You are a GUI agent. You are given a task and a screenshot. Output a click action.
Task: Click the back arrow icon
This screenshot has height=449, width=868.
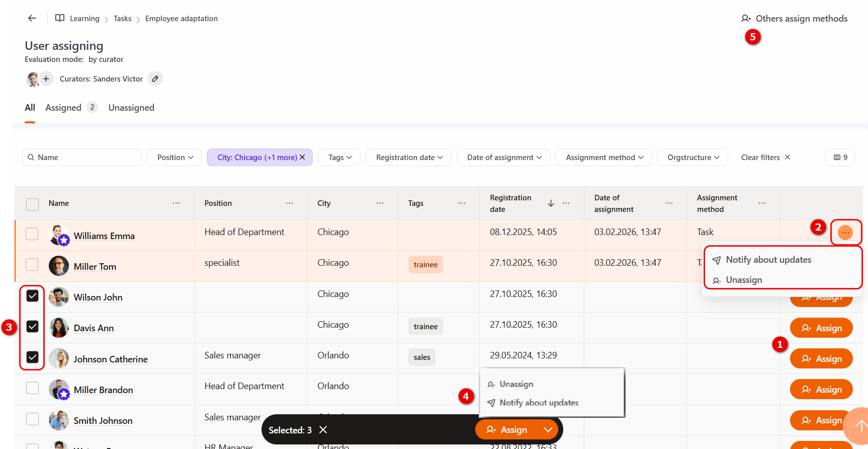[32, 19]
